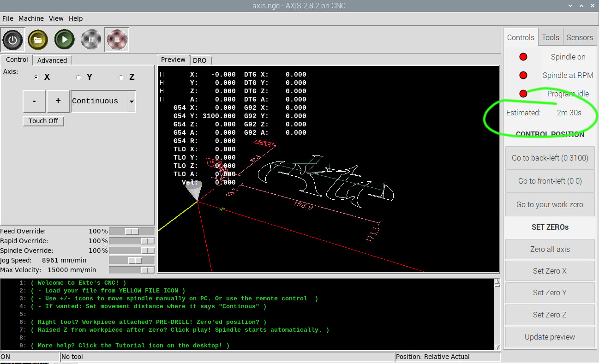Click the Continuous jog mode field
Screen dimensions: 599x364
(x=99, y=101)
